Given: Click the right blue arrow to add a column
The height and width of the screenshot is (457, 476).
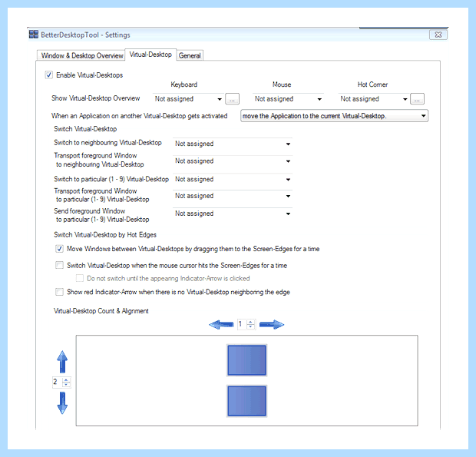Looking at the screenshot, I should 272,325.
